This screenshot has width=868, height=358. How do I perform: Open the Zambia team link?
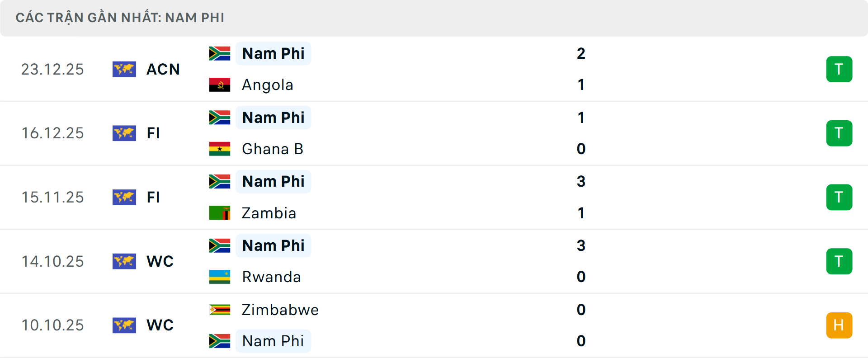269,213
